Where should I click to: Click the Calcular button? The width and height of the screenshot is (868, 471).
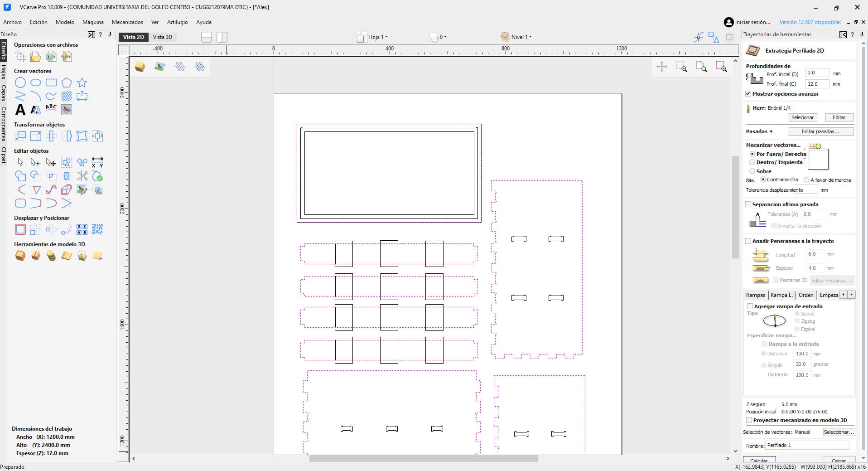tap(759, 460)
